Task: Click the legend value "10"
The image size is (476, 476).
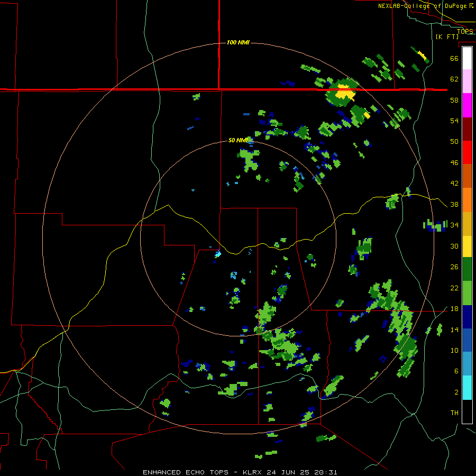Action: pyautogui.click(x=454, y=351)
